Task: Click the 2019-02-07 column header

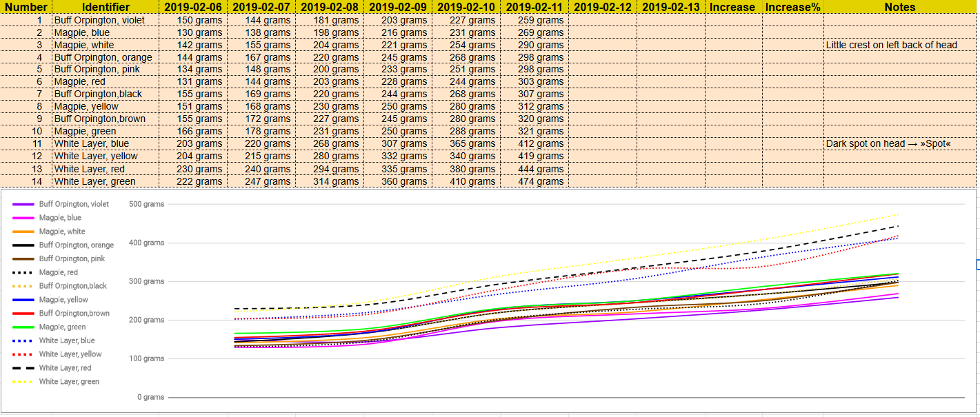Action: point(261,7)
